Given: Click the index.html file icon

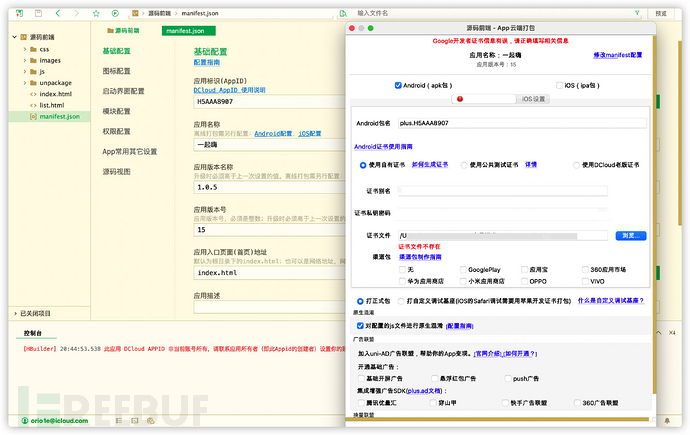Looking at the screenshot, I should (x=33, y=94).
